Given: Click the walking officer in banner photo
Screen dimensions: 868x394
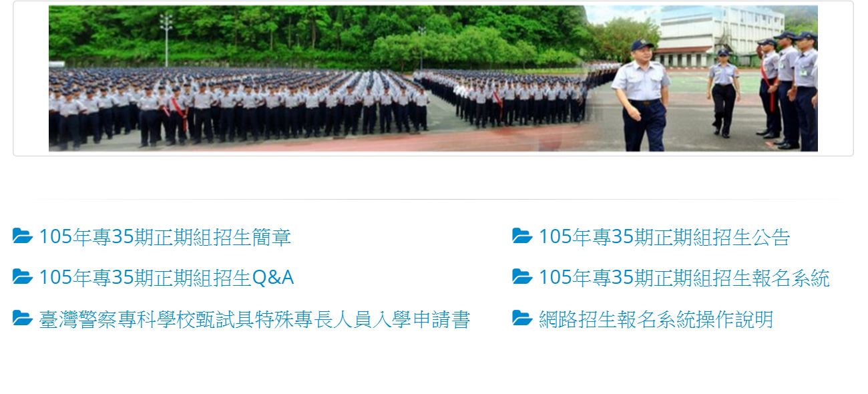Looking at the screenshot, I should coord(640,95).
